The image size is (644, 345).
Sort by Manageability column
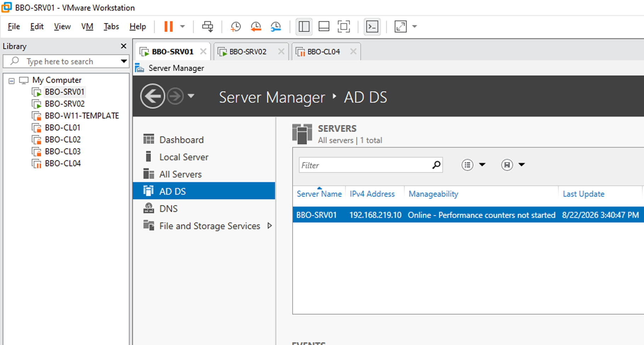[x=433, y=194]
